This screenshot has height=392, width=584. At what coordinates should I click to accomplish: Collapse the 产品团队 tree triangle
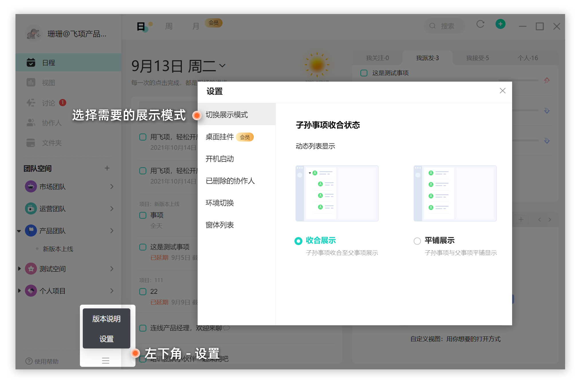tap(19, 231)
